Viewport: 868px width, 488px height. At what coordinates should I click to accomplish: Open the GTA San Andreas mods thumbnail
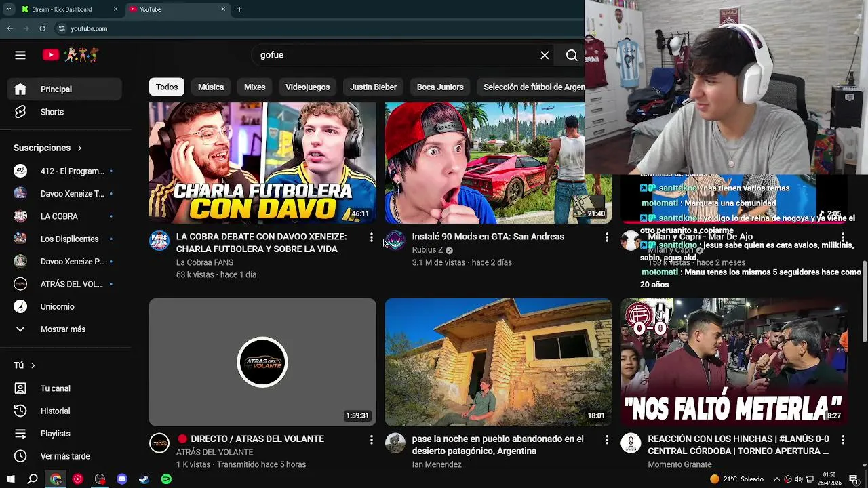point(498,163)
